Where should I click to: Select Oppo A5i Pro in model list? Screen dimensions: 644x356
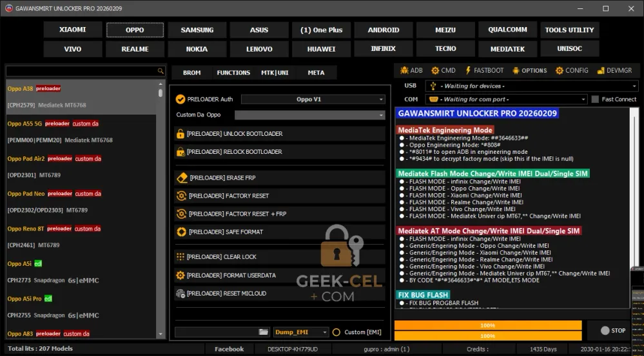(x=81, y=307)
